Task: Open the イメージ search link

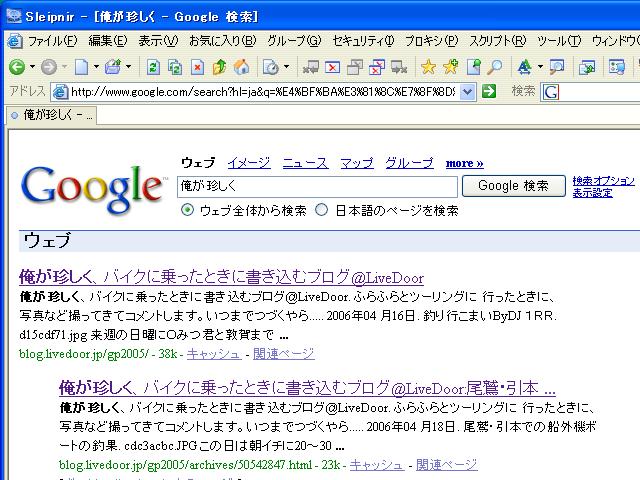Action: click(x=249, y=163)
